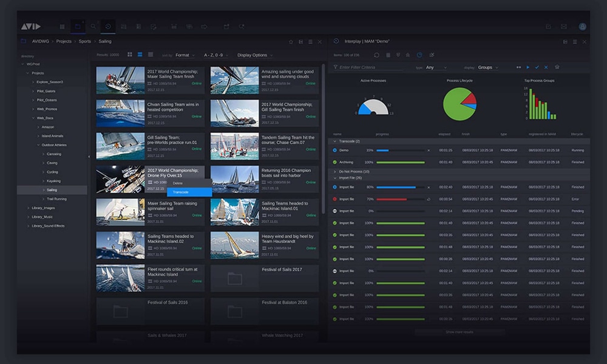Refresh the Interplay MAM process list
This screenshot has height=364, width=607.
point(376,55)
